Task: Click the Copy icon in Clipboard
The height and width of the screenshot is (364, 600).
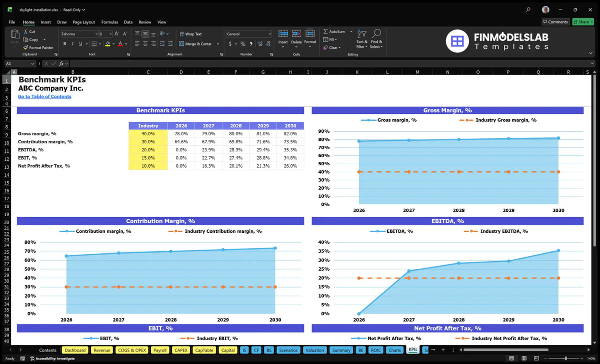Action: (25, 39)
